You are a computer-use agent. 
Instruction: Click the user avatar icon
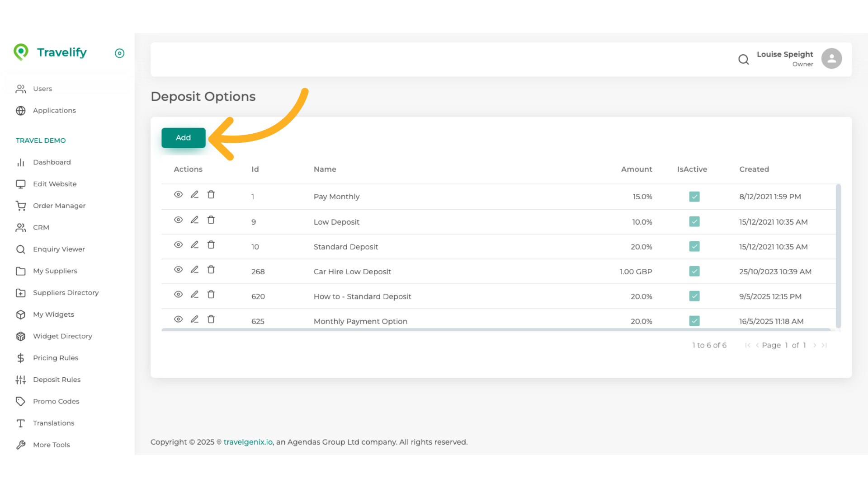coord(831,59)
